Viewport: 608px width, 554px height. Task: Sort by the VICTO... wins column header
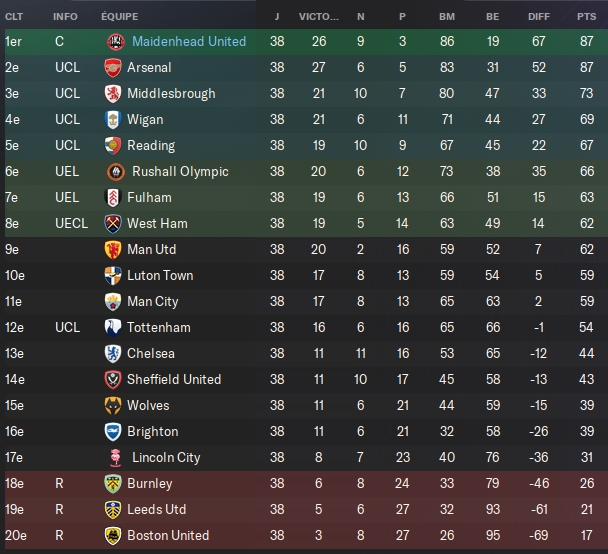(318, 17)
